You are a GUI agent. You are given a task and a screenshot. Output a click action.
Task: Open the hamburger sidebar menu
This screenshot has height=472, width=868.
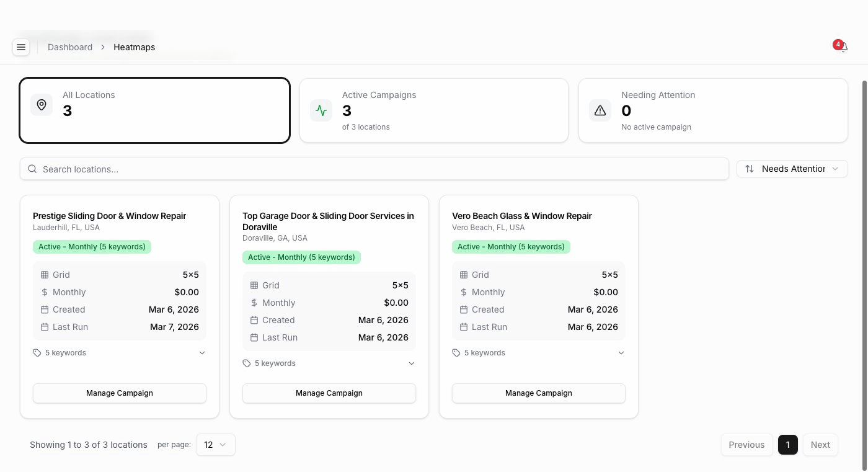coord(21,47)
